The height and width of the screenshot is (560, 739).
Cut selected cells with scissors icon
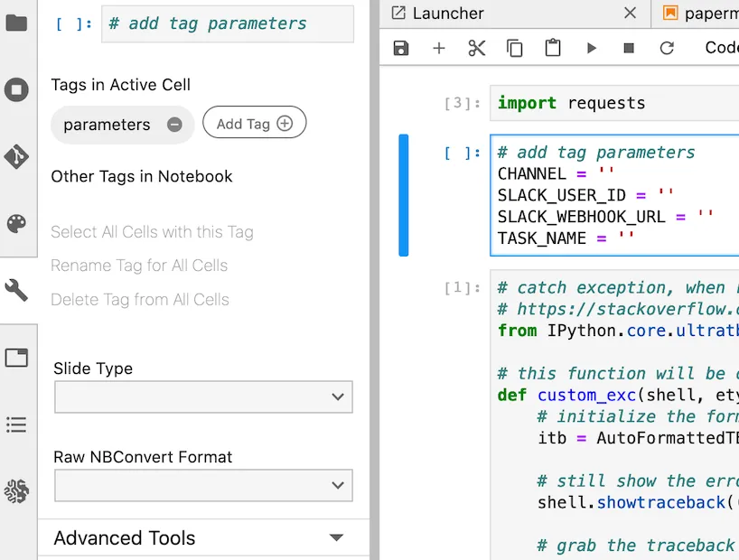tap(476, 48)
